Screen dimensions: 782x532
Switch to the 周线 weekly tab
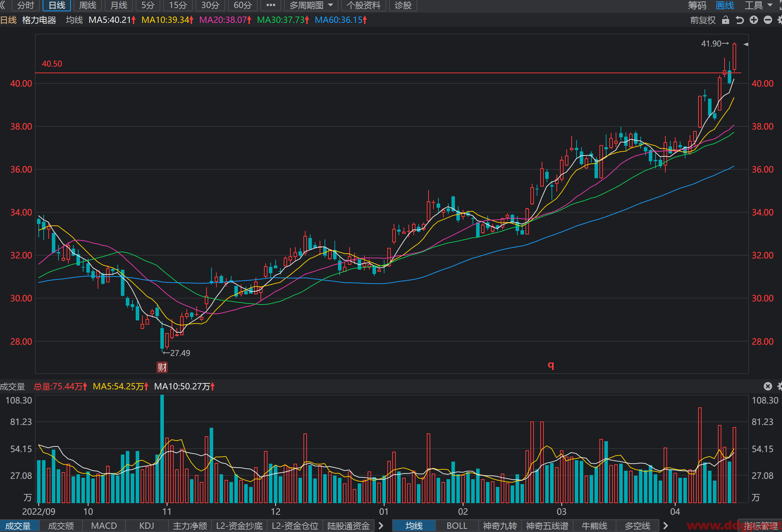tap(88, 5)
